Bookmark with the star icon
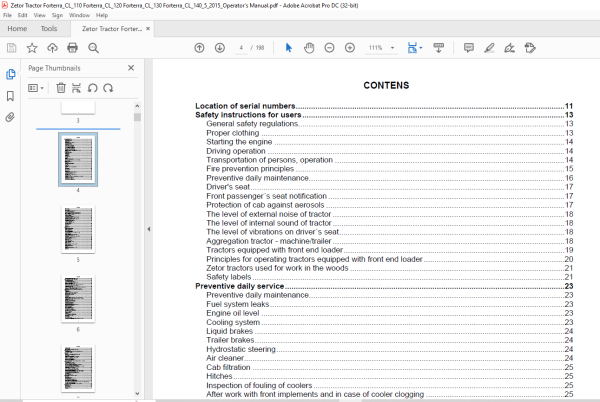The image size is (600, 402). [32, 48]
